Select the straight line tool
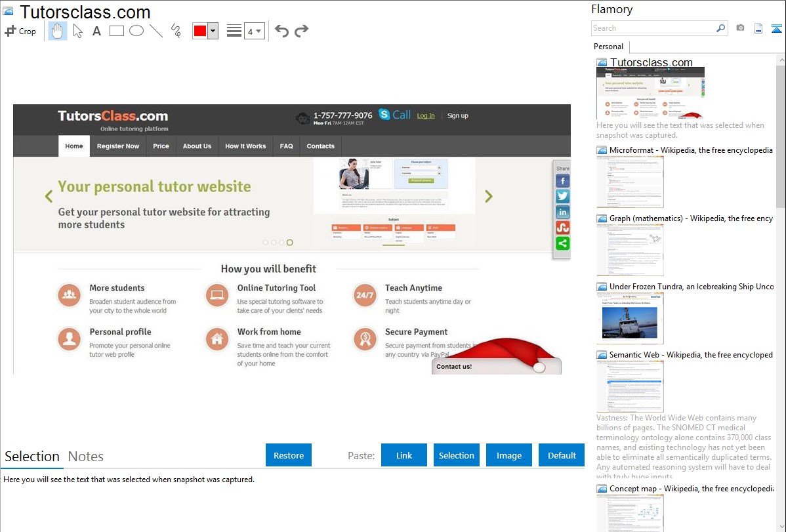Screen dimensions: 786x532 (x=156, y=31)
